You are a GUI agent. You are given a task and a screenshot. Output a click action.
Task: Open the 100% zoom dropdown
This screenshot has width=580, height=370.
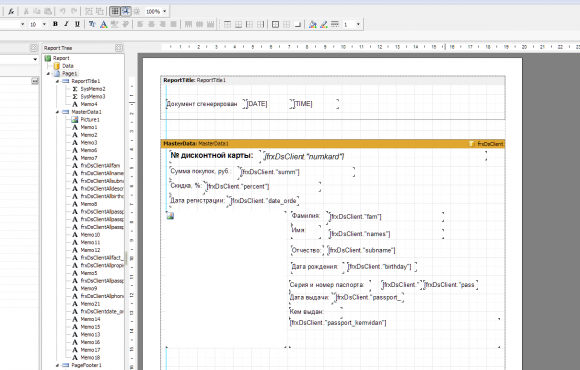[x=165, y=11]
